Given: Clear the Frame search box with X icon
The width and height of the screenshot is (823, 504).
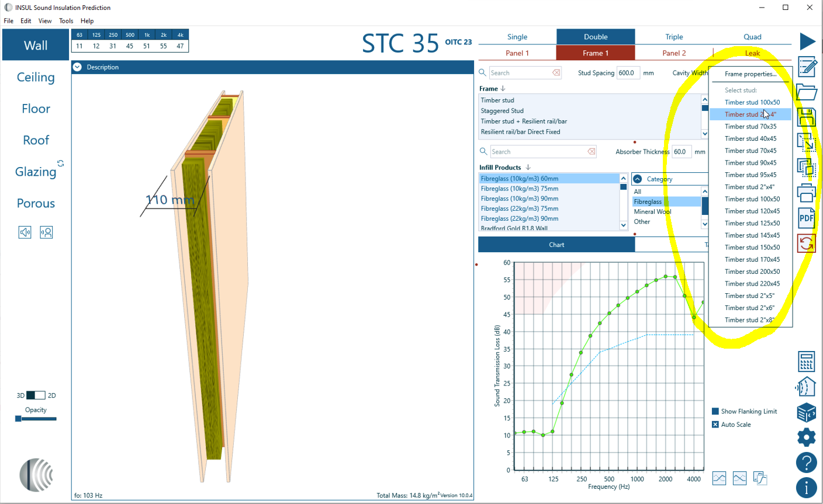Looking at the screenshot, I should (x=556, y=73).
